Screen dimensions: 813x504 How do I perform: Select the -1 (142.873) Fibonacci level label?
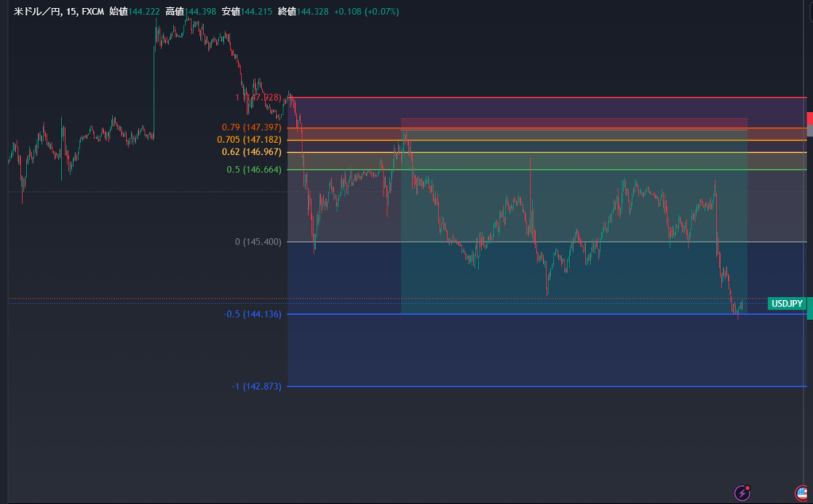tap(256, 387)
